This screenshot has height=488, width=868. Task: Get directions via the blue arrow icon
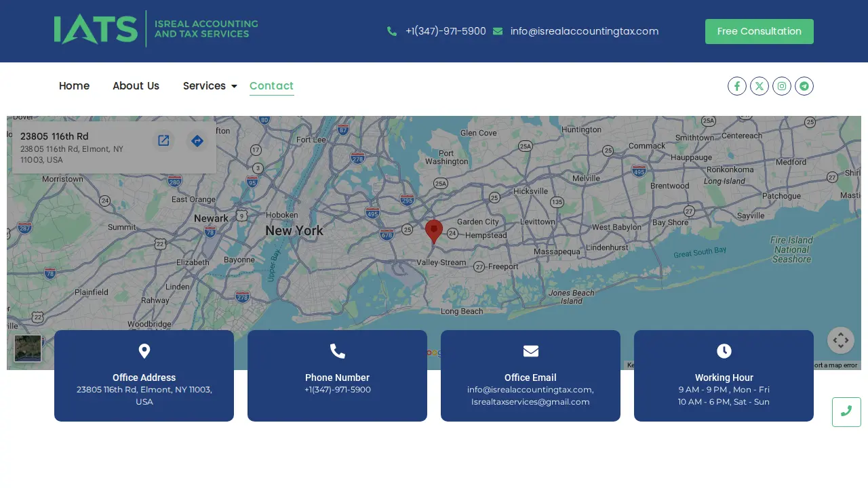197,140
